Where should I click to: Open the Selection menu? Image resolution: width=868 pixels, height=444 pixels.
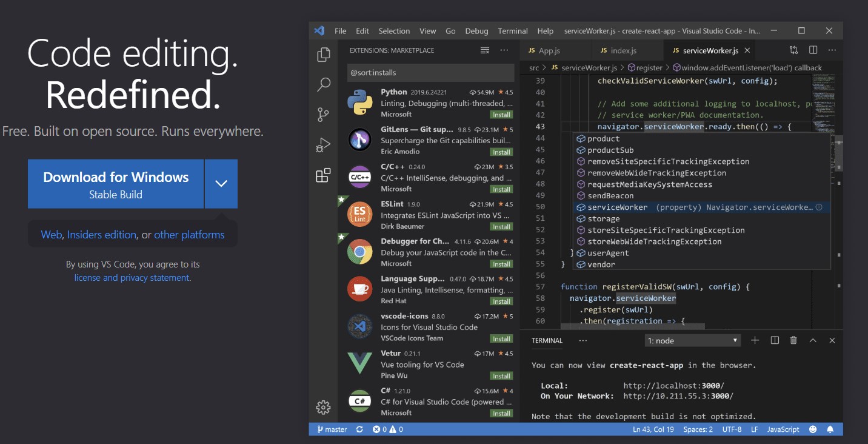point(394,31)
